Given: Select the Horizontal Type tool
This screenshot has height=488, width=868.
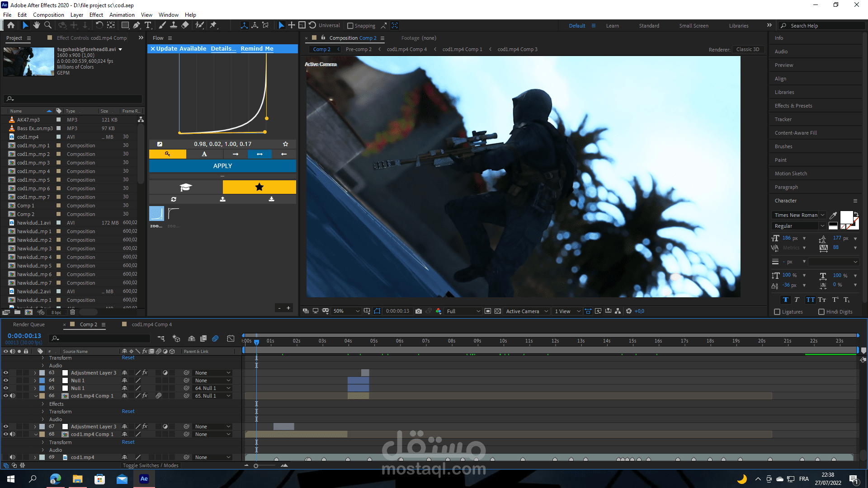Looking at the screenshot, I should coord(148,25).
